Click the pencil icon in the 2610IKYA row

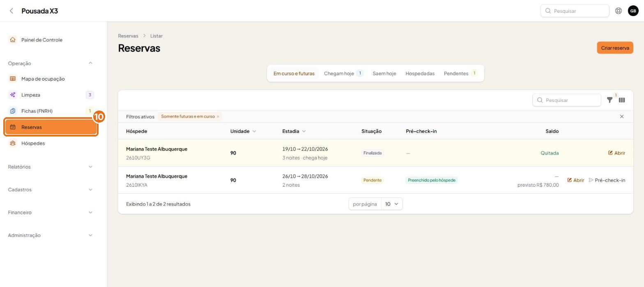pyautogui.click(x=570, y=180)
